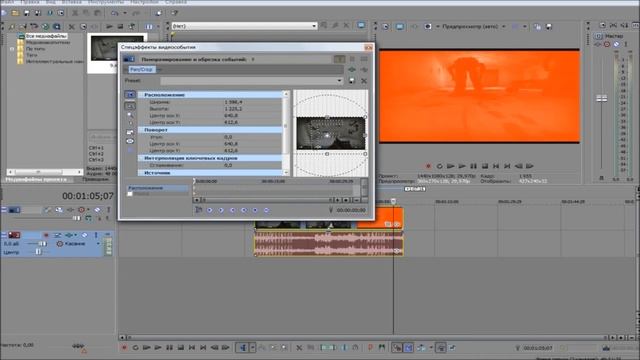Enable the Mask checkbox in keyframe area
This screenshot has width=640, height=360.
tap(130, 194)
